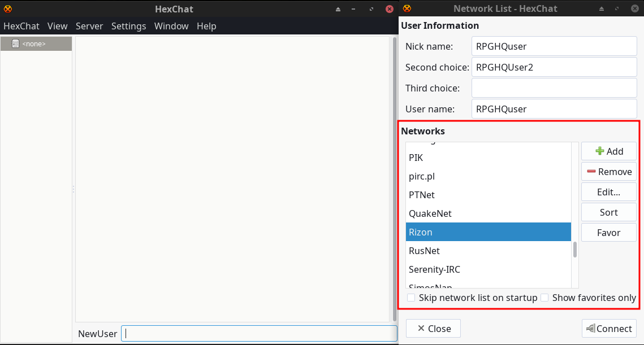This screenshot has width=644, height=345.
Task: Open the HexChat menu
Action: coord(21,26)
